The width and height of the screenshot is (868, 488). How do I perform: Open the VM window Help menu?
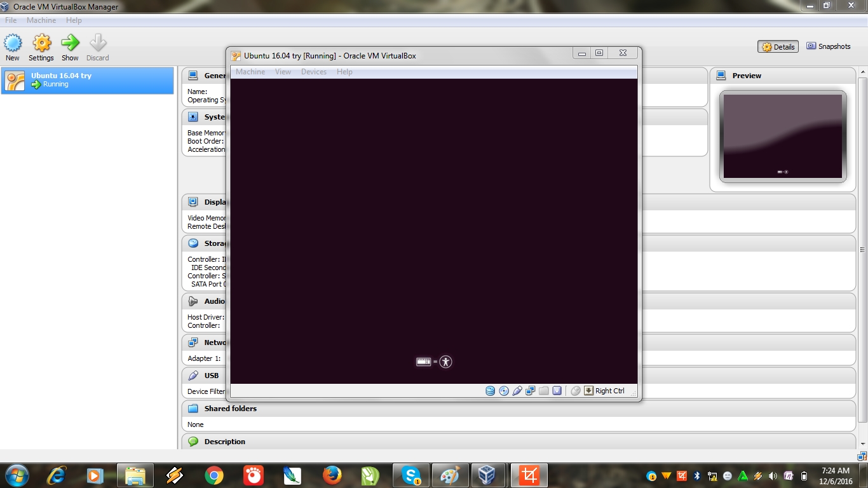[344, 72]
